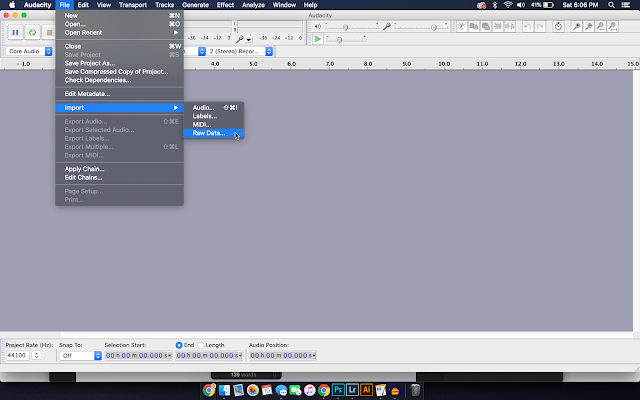Click the green loop play button

click(32, 32)
